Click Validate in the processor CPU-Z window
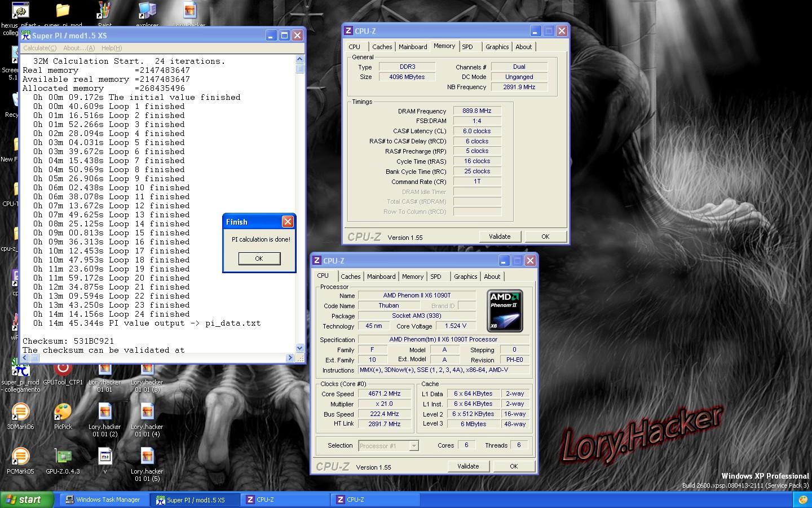 468,466
